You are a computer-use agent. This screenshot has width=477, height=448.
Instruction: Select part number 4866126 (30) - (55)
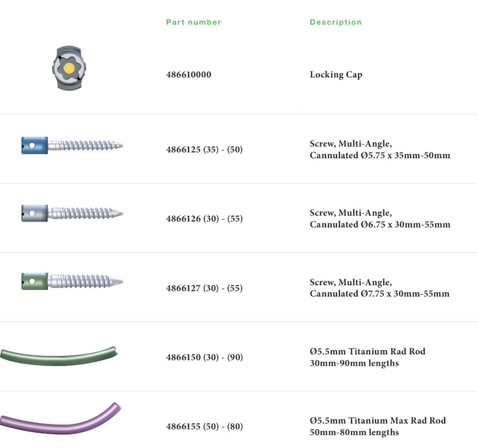(204, 219)
